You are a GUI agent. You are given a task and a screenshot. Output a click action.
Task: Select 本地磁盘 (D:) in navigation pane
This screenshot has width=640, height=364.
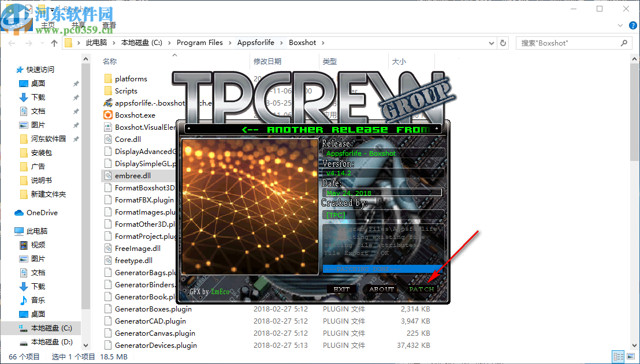click(x=52, y=342)
